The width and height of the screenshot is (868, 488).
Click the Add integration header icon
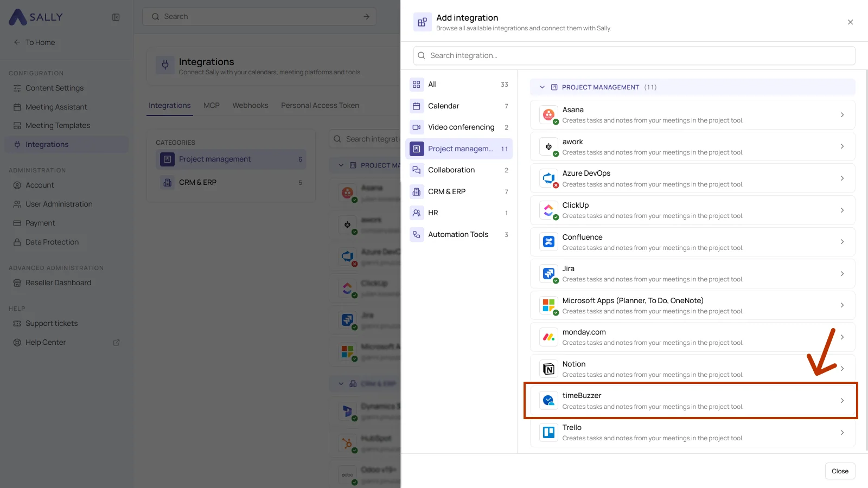click(422, 22)
